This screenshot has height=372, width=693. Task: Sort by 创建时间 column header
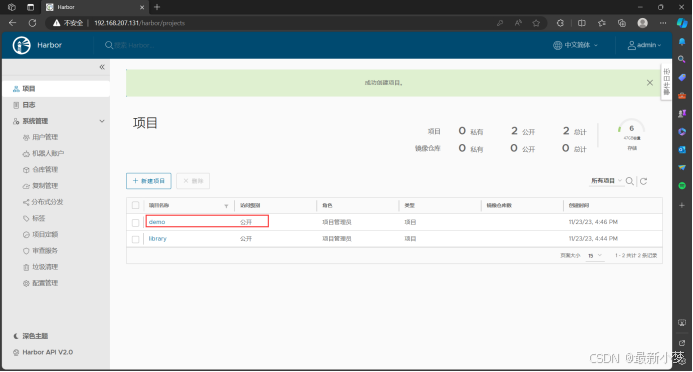pos(579,205)
